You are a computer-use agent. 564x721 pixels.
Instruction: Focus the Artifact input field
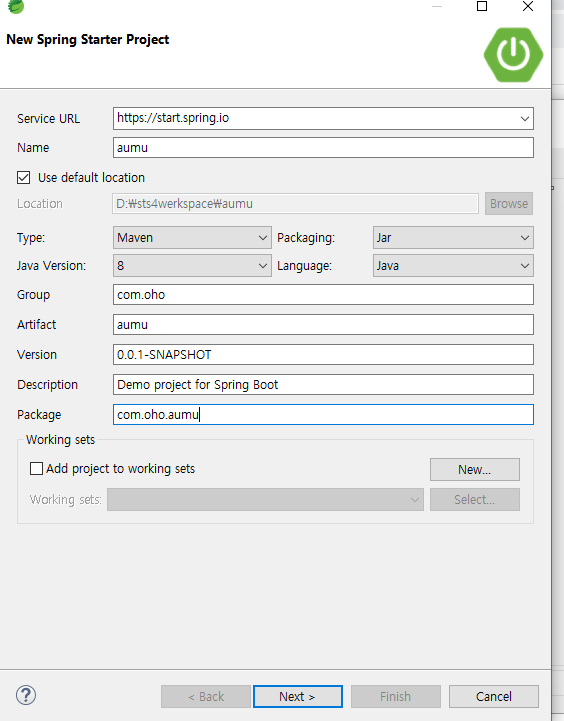tap(323, 325)
